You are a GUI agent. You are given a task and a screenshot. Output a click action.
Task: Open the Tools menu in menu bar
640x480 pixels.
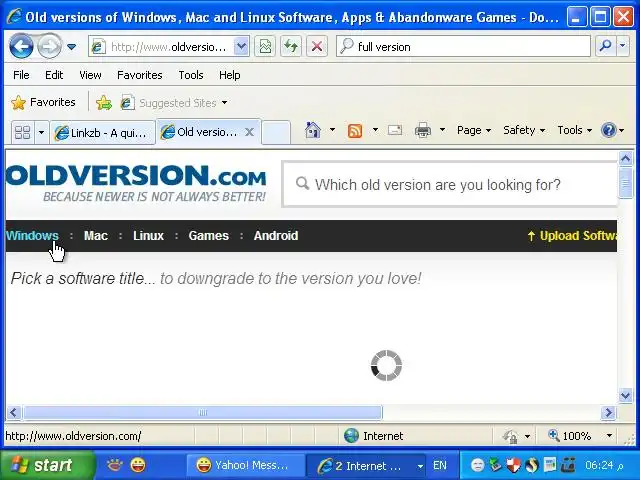click(191, 75)
